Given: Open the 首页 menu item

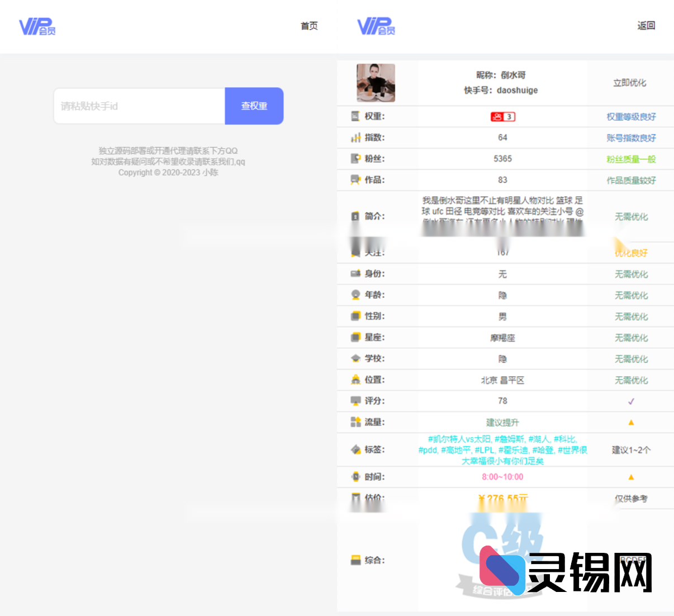Looking at the screenshot, I should coord(308,26).
